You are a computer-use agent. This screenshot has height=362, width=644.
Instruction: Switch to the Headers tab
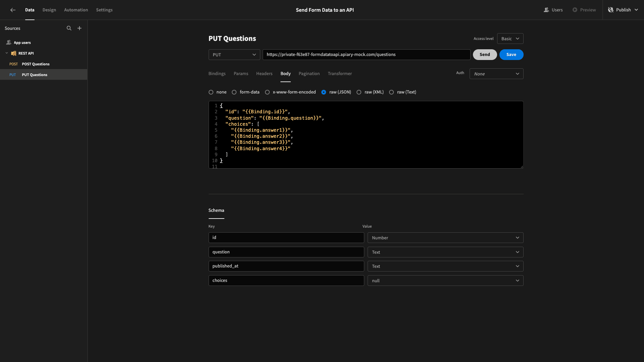click(x=264, y=73)
